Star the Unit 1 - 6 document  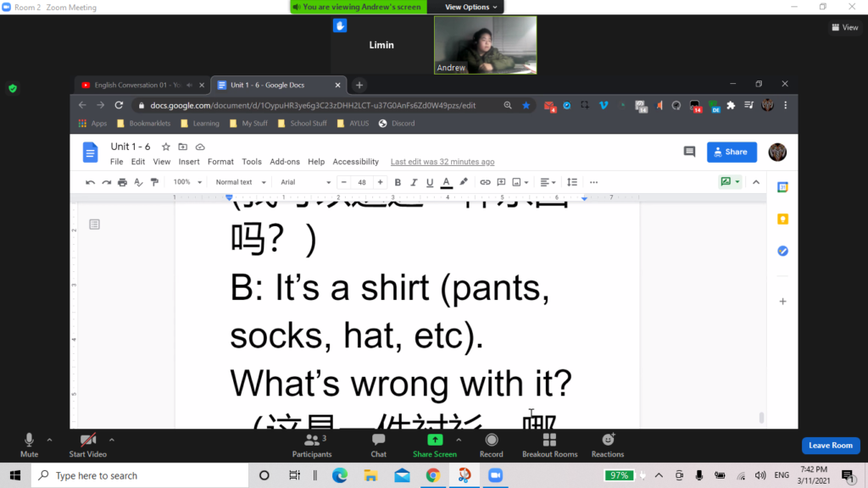165,147
